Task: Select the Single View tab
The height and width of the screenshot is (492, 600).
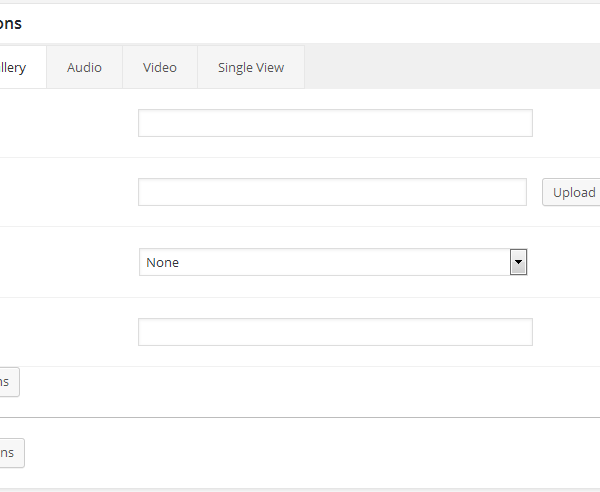Action: (x=250, y=67)
